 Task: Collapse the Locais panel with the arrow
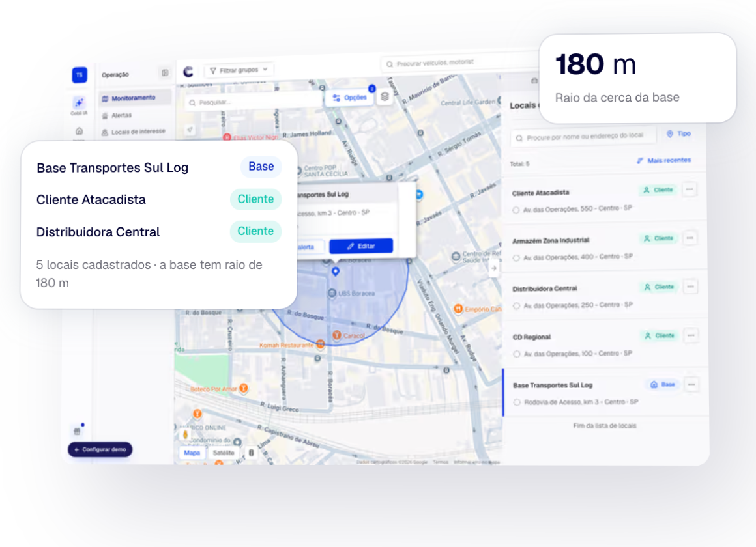[493, 268]
